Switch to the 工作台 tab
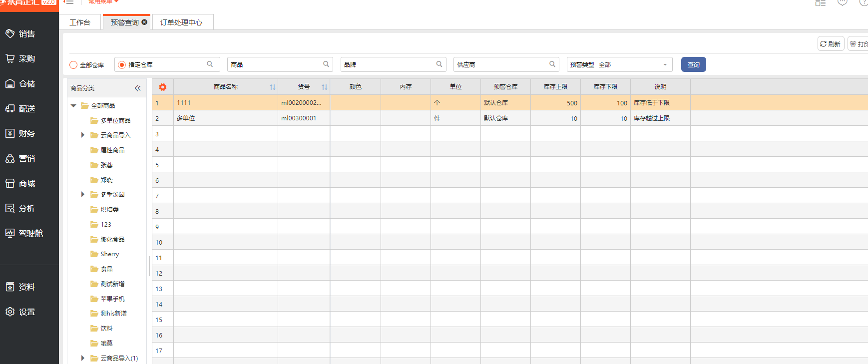Viewport: 868px width, 364px height. (x=80, y=22)
